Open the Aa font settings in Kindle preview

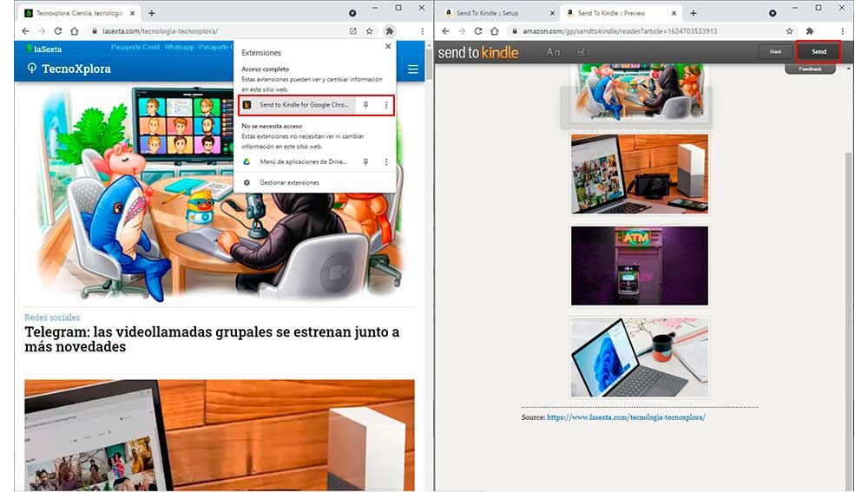click(553, 52)
